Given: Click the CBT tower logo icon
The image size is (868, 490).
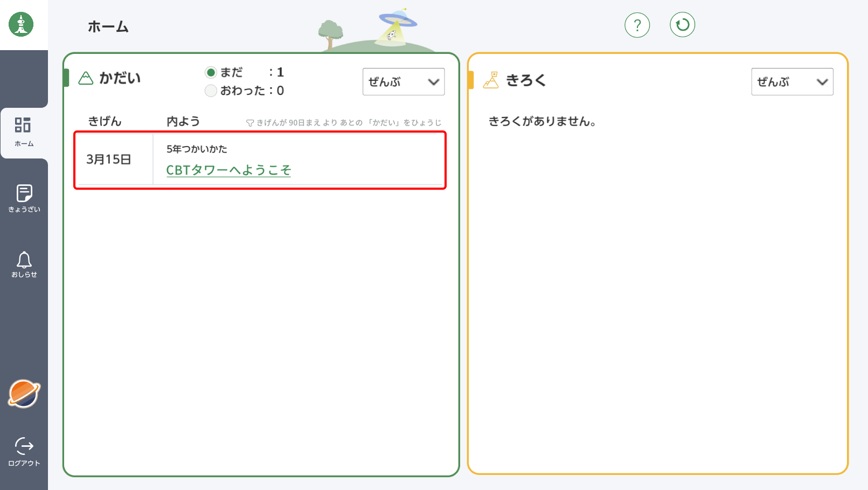Looking at the screenshot, I should [x=21, y=24].
